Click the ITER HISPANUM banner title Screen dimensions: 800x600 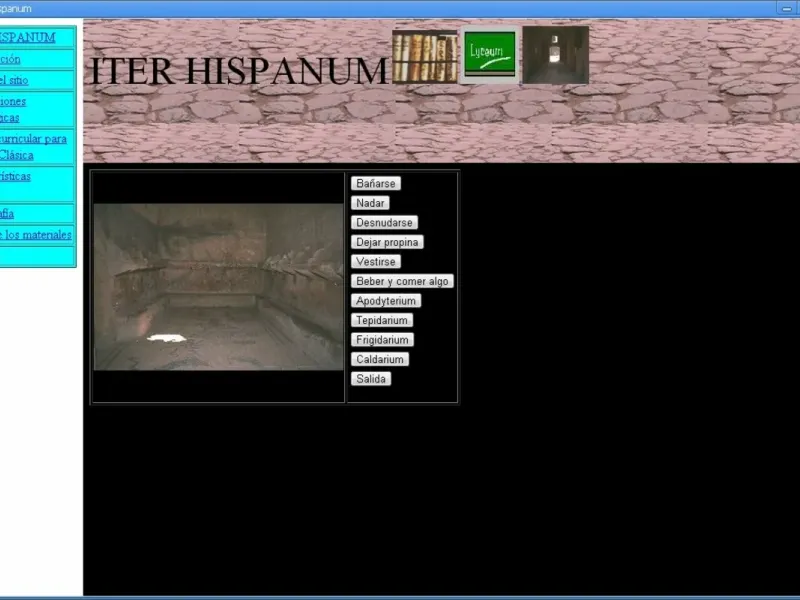[239, 71]
